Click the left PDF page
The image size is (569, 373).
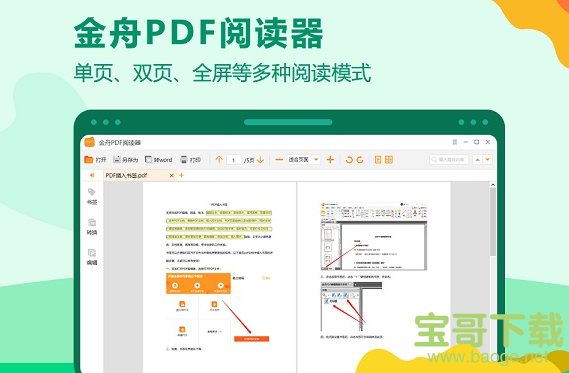pyautogui.click(x=220, y=277)
